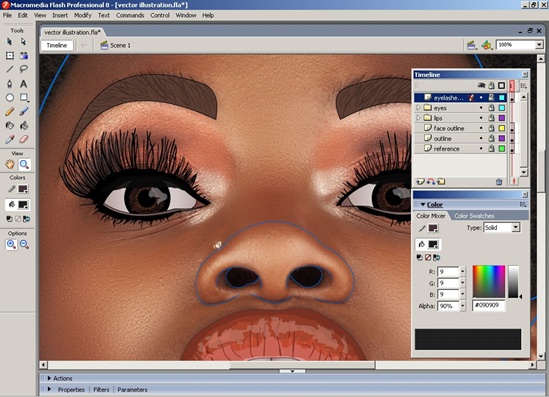Viewport: 549px width, 397px height.
Task: Select the Hand tool
Action: pyautogui.click(x=10, y=164)
